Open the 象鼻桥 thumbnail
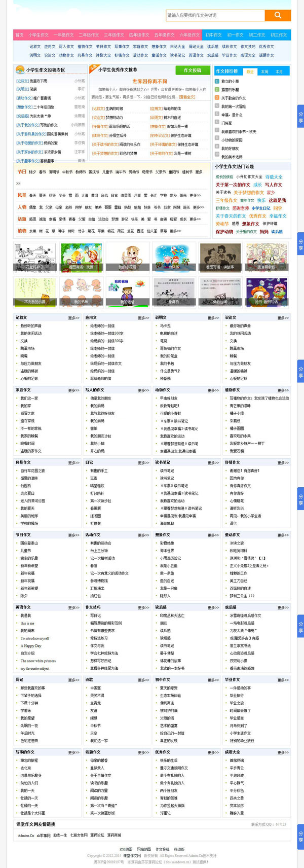Viewport: 304px width, 868px height. click(174, 292)
